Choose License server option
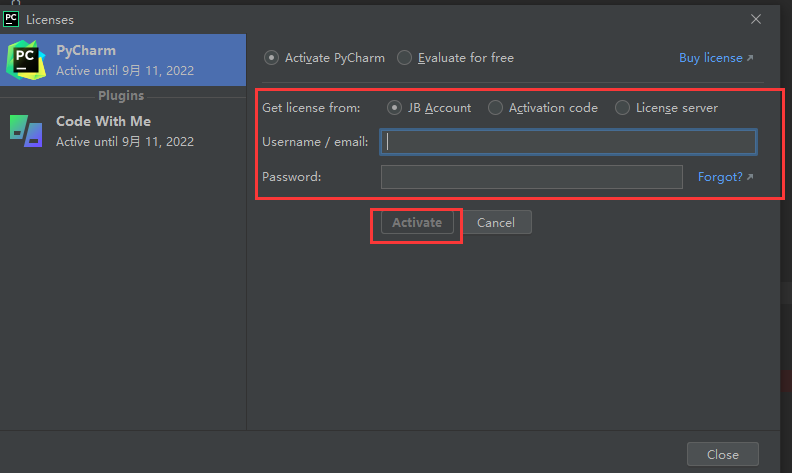 (622, 108)
